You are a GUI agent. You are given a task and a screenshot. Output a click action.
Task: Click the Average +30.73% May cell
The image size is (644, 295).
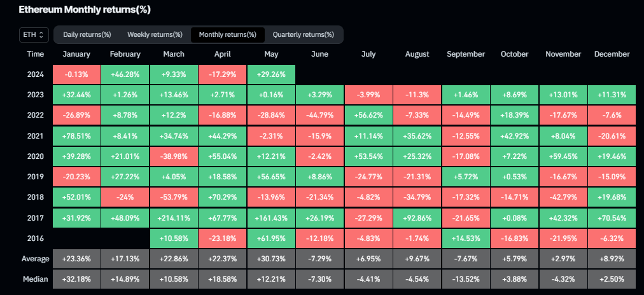[x=271, y=259]
